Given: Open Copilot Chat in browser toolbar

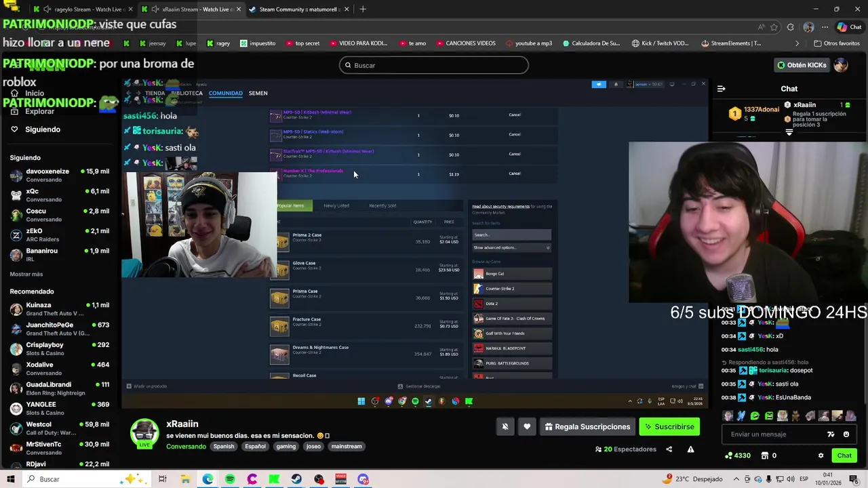Looking at the screenshot, I should pyautogui.click(x=849, y=27).
